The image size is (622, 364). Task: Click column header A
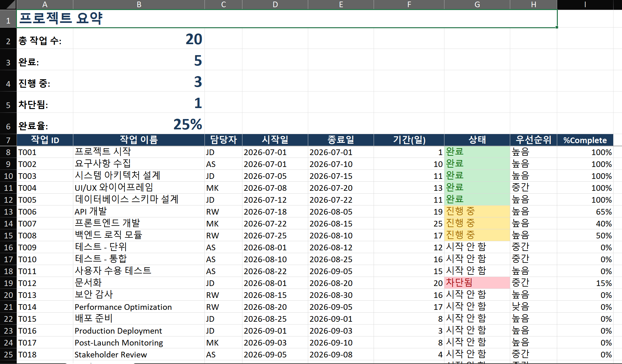pos(45,4)
